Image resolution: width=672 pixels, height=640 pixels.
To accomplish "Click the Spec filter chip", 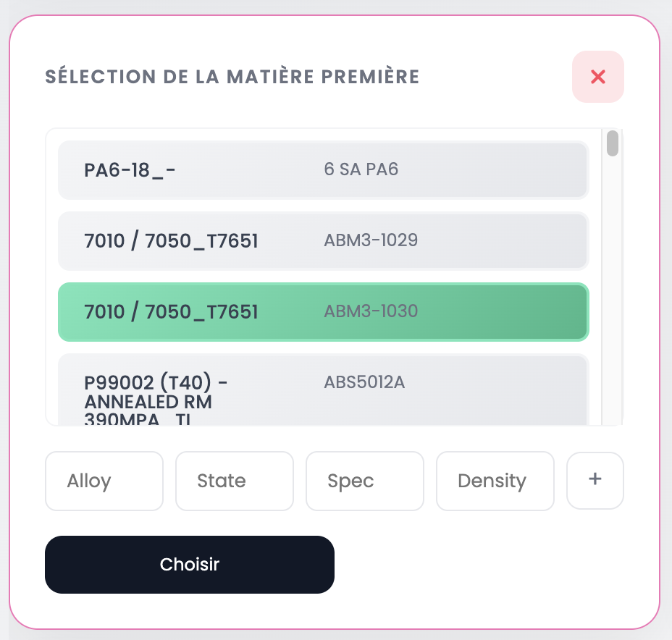I will [364, 481].
